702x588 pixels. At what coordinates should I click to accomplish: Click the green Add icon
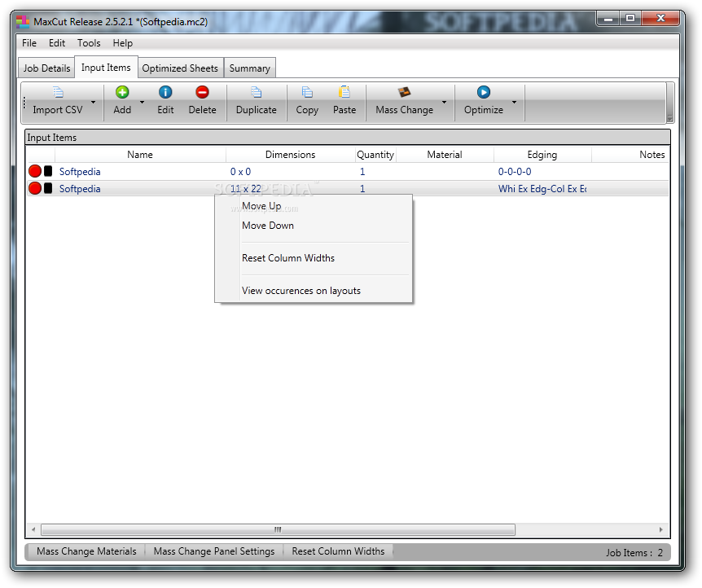(122, 92)
